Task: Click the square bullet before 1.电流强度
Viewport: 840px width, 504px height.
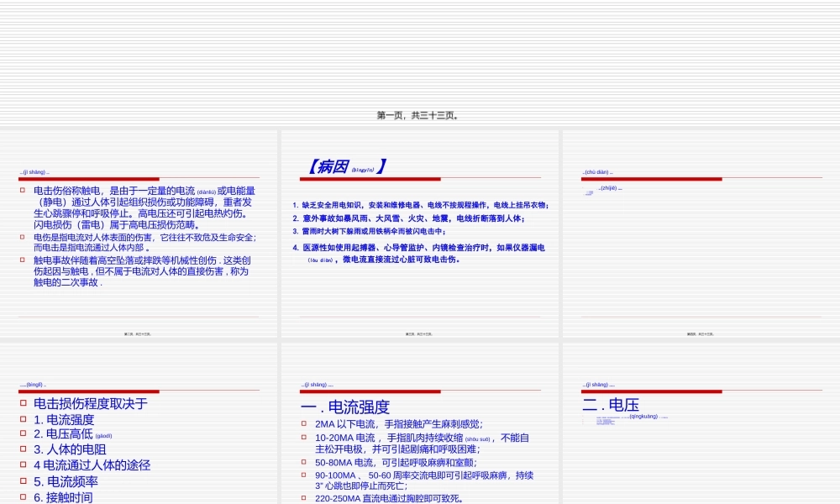Action: [x=24, y=420]
